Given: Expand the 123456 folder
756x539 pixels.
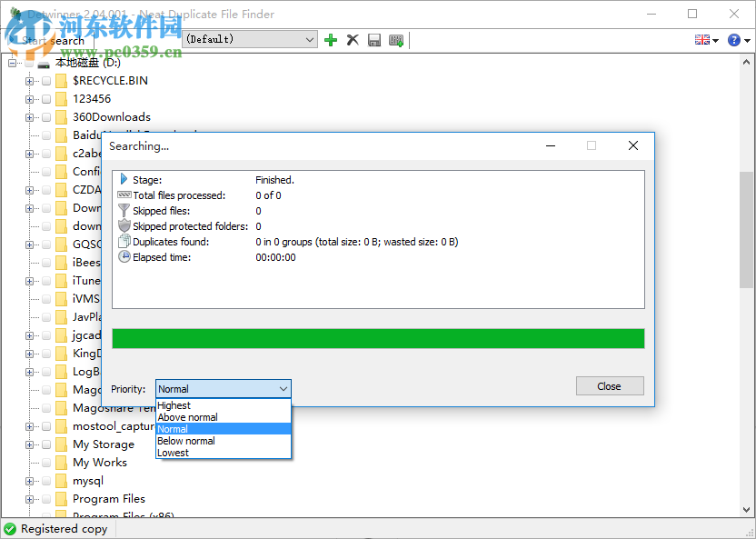Looking at the screenshot, I should point(29,99).
